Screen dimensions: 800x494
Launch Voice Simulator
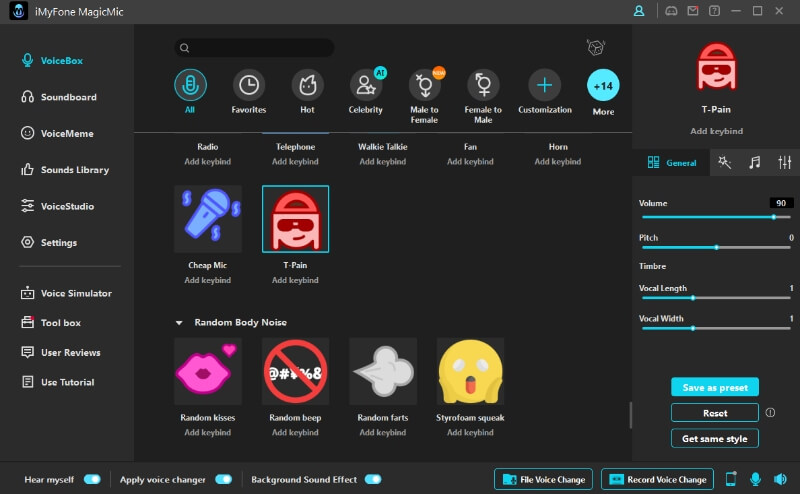66,293
